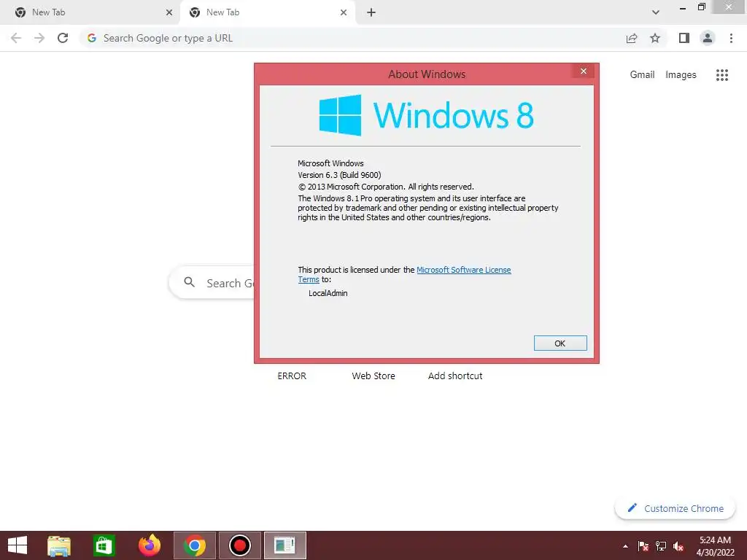The image size is (747, 560).
Task: Click Version 6.3 (Build 9600) text
Action: tap(339, 175)
